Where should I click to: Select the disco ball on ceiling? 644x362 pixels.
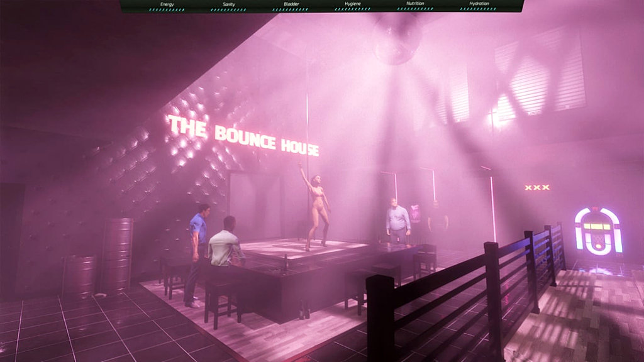397,38
